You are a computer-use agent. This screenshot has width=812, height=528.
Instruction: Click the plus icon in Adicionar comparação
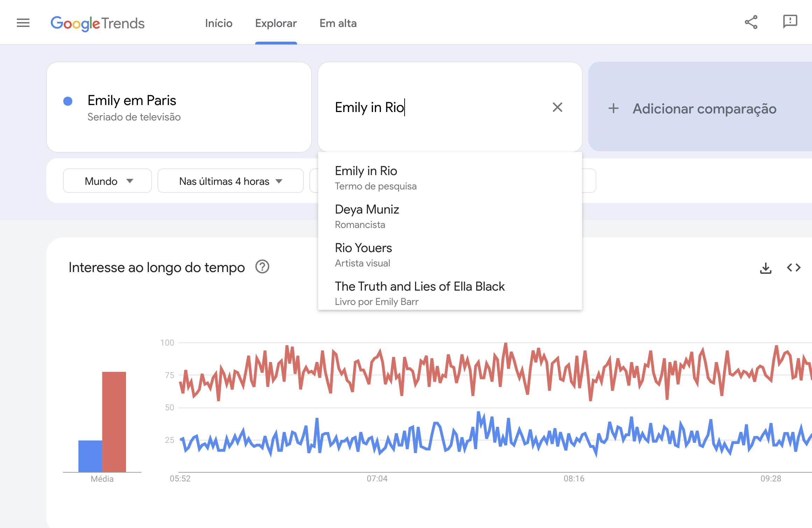pyautogui.click(x=613, y=108)
